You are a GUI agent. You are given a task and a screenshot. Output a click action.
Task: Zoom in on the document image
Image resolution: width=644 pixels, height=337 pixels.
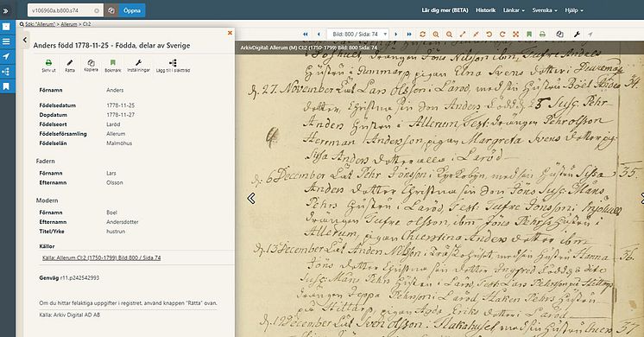(436, 35)
